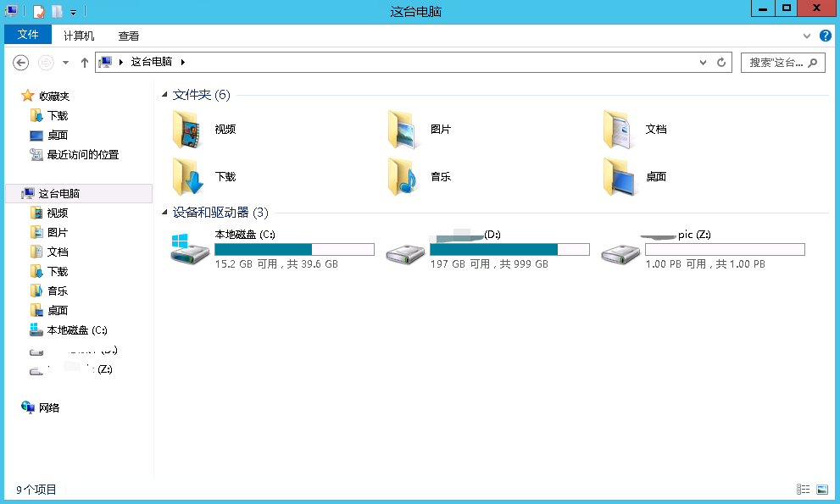This screenshot has height=504, width=840.
Task: Click the back navigation arrow
Action: click(20, 63)
